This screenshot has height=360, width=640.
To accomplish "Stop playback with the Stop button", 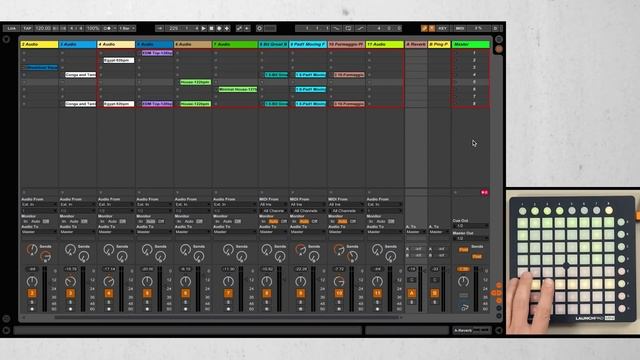I will coord(211,28).
